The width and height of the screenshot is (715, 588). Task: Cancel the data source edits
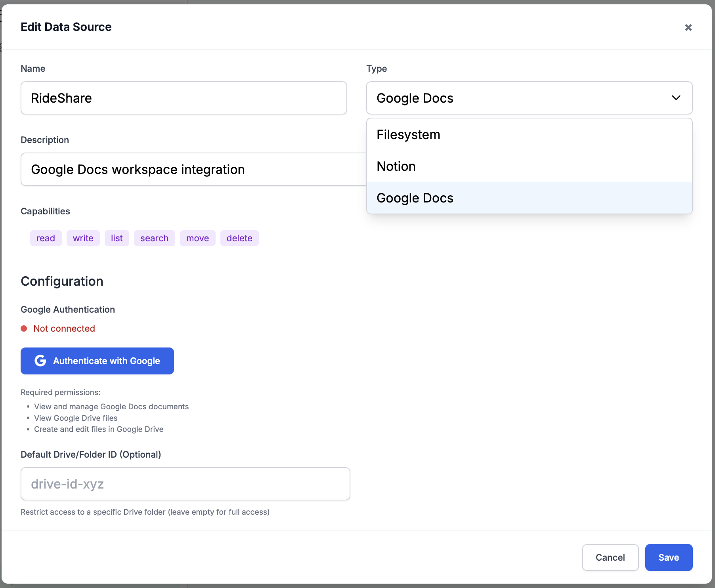(x=610, y=557)
